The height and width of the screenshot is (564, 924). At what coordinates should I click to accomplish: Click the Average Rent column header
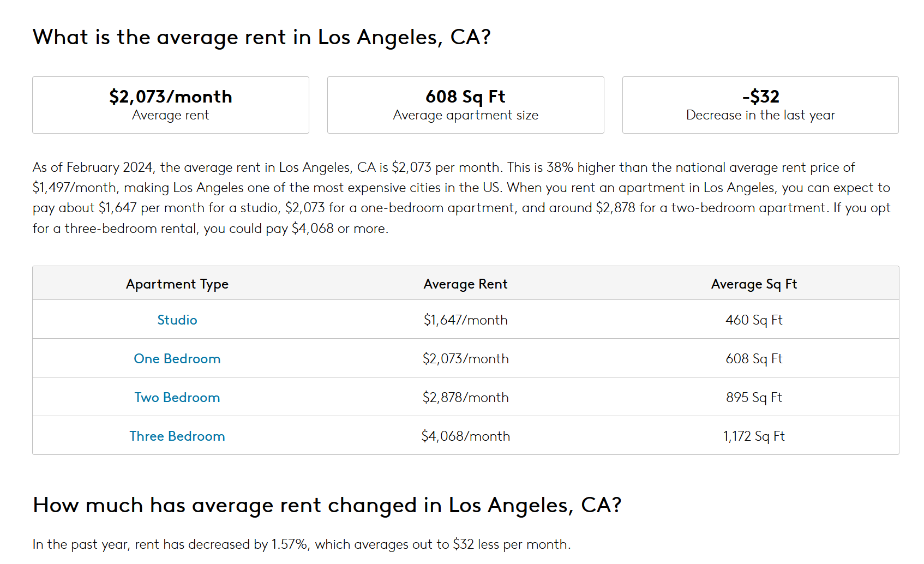465,284
